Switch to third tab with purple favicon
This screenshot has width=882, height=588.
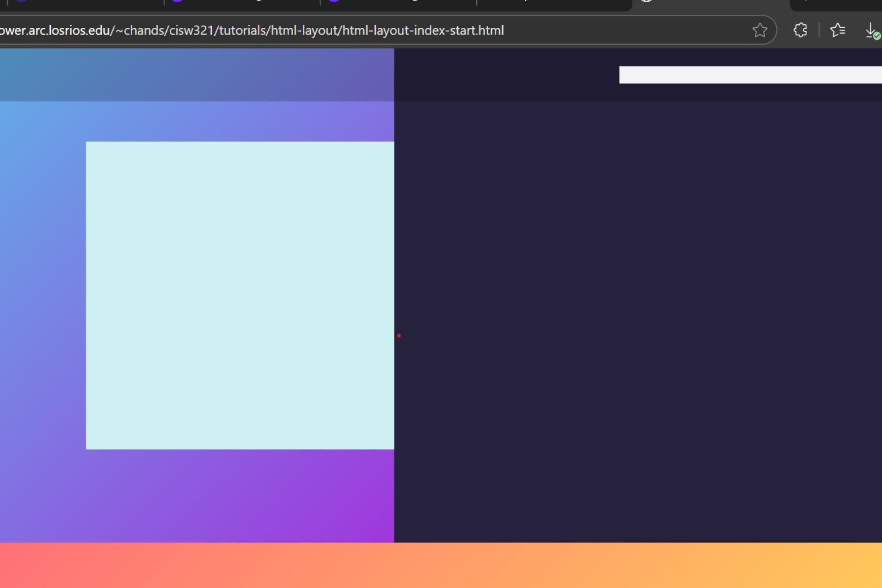(x=399, y=4)
